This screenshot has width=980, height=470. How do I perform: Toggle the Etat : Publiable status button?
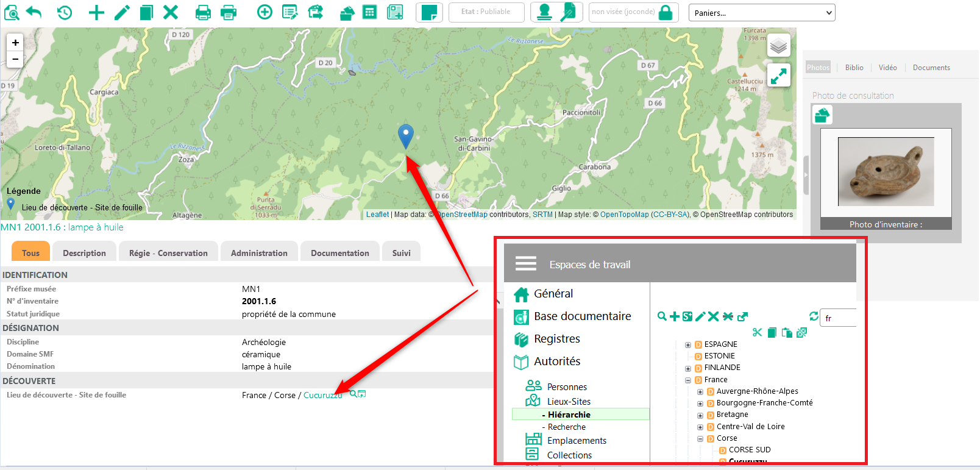tap(486, 12)
